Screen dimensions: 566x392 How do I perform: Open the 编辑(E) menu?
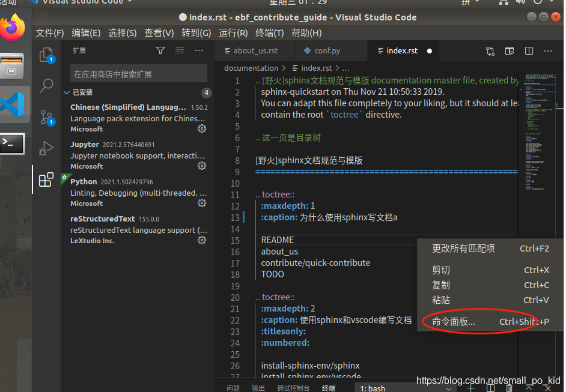(x=86, y=33)
